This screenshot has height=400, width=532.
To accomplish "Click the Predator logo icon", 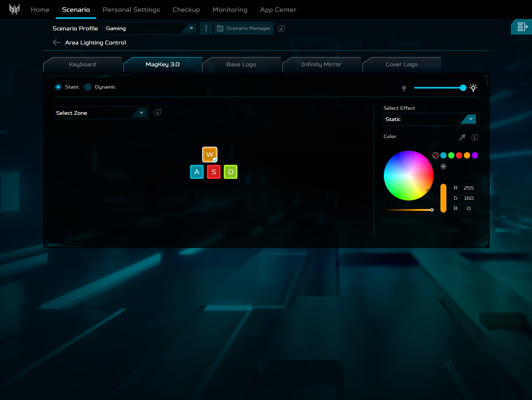I will coord(14,9).
